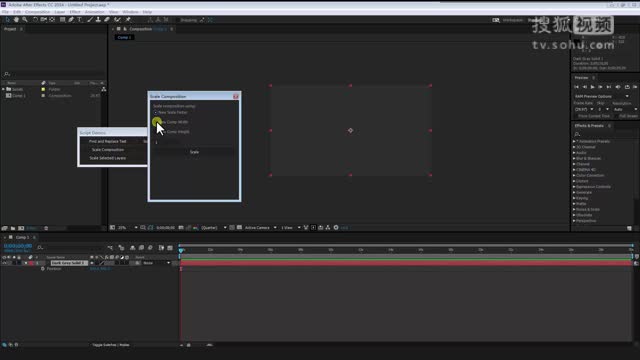Enable Frame Blending switch in timeline
Image resolution: width=640 pixels, height=360 pixels.
point(141,248)
